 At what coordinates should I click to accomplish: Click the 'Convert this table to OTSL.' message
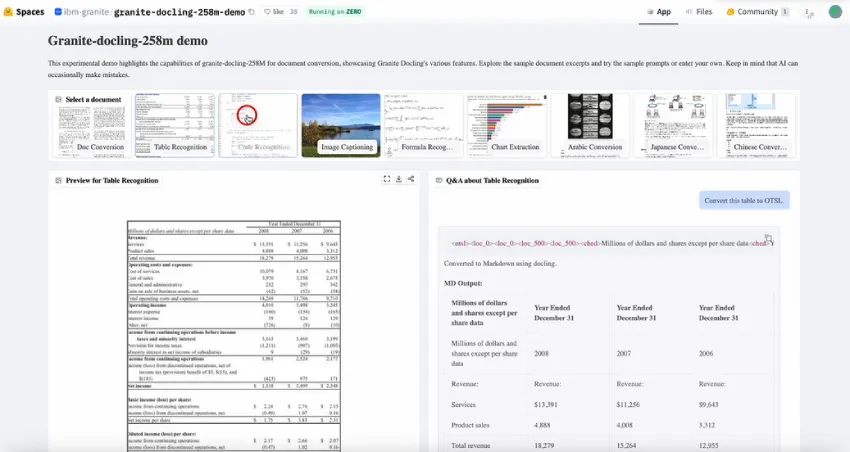[744, 201]
